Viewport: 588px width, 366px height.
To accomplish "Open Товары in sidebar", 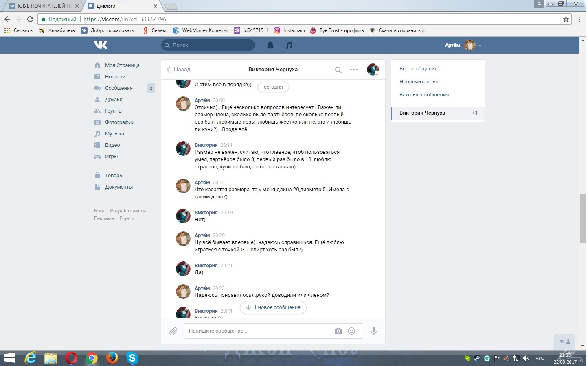I will pyautogui.click(x=114, y=175).
